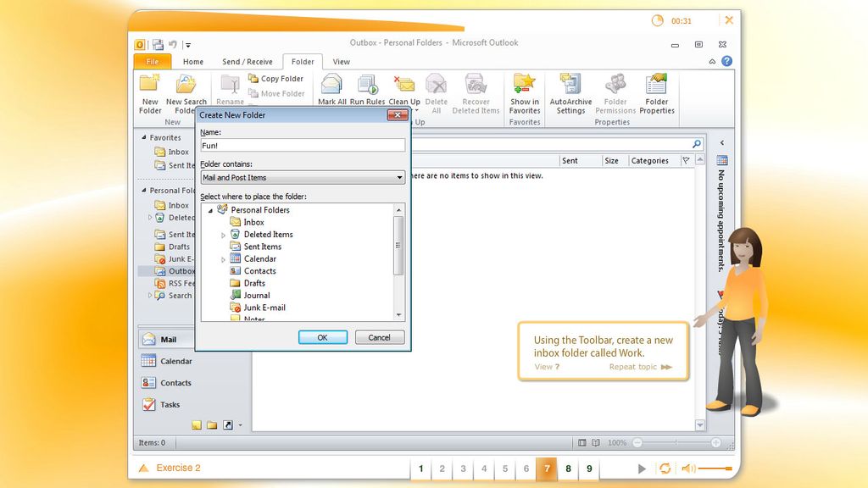Adjust the tutorial volume slider
This screenshot has height=488, width=868.
tap(715, 469)
